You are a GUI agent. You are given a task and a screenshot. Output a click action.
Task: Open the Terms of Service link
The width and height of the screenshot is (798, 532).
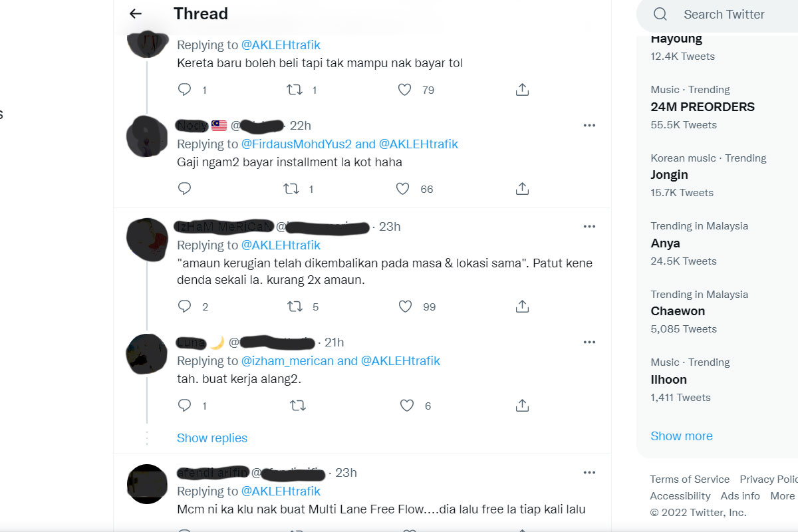[x=690, y=479]
